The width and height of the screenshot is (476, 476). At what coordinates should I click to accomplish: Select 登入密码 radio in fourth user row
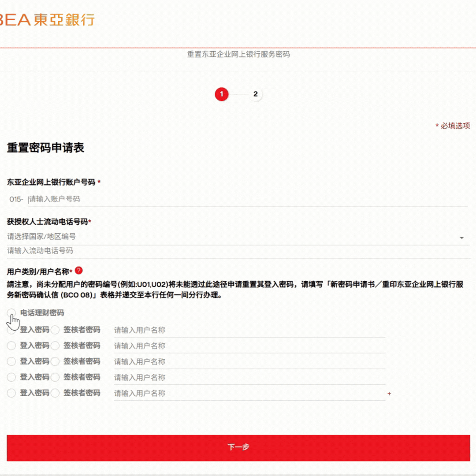tap(11, 377)
